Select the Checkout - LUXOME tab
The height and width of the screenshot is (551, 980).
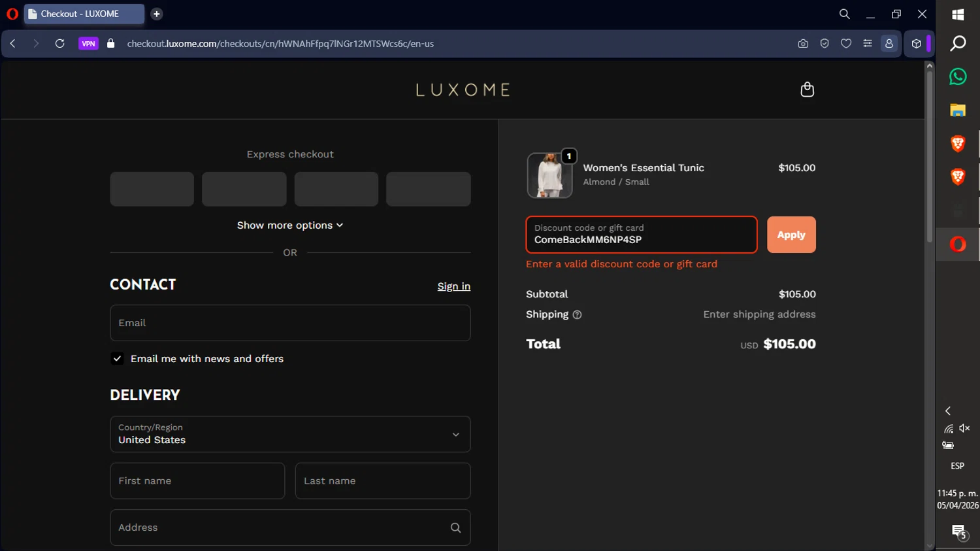point(84,14)
